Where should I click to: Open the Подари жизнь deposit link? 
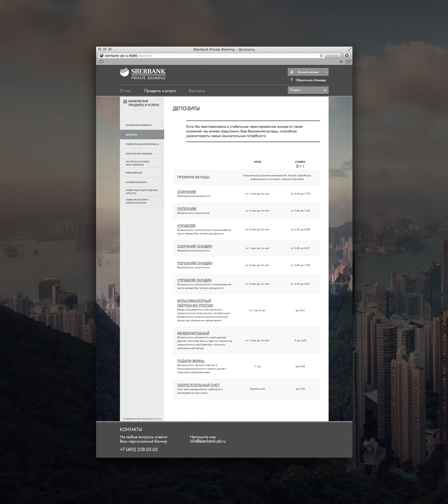[190, 361]
